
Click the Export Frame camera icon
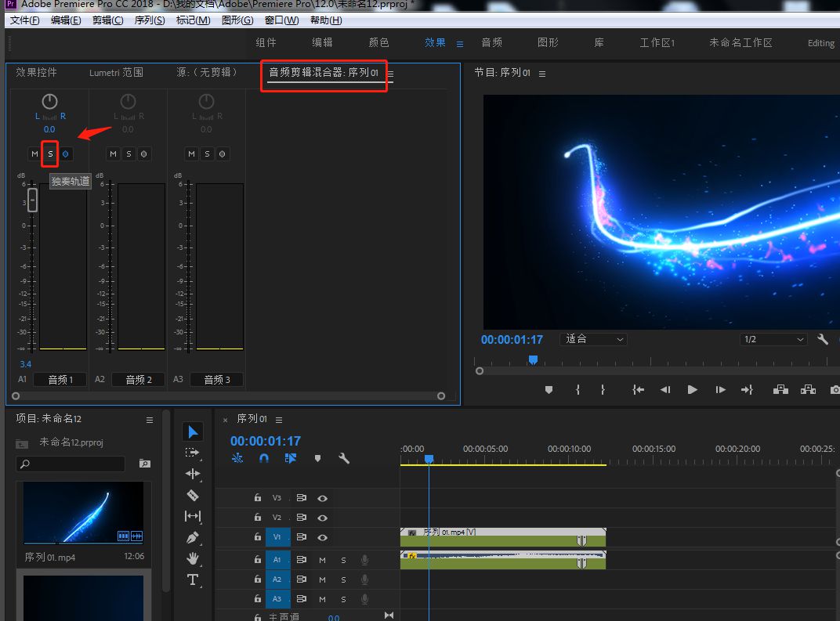coord(835,389)
